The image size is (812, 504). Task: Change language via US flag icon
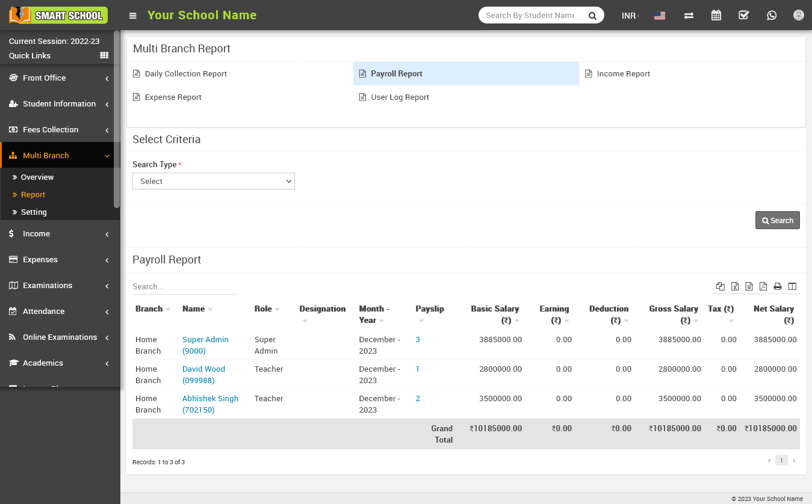click(x=660, y=16)
